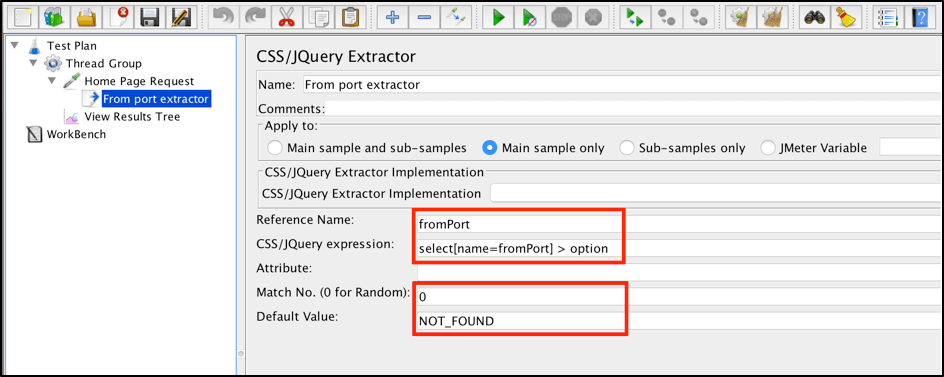Image resolution: width=944 pixels, height=377 pixels.
Task: Click Remote Start All icon
Action: coord(635,17)
